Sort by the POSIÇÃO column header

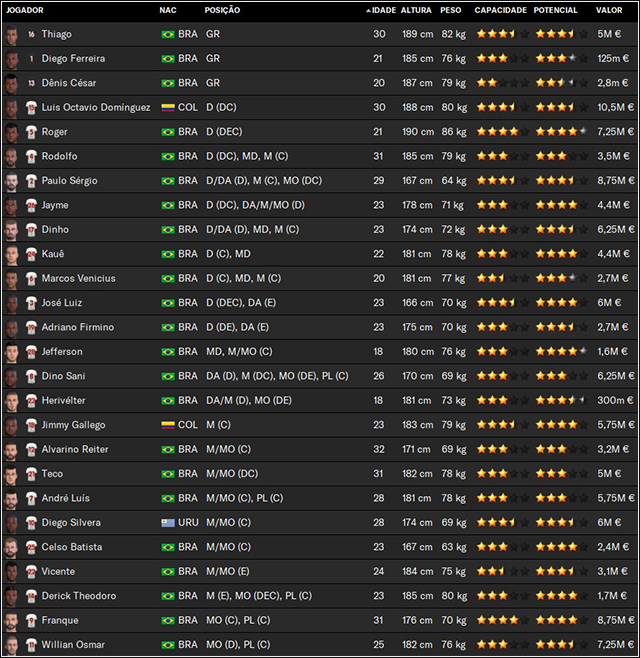(222, 10)
